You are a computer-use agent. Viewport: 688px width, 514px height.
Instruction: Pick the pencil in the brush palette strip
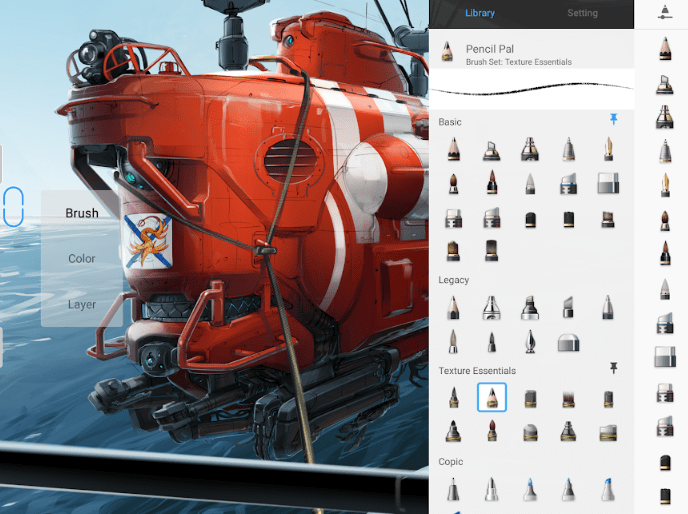pyautogui.click(x=665, y=49)
